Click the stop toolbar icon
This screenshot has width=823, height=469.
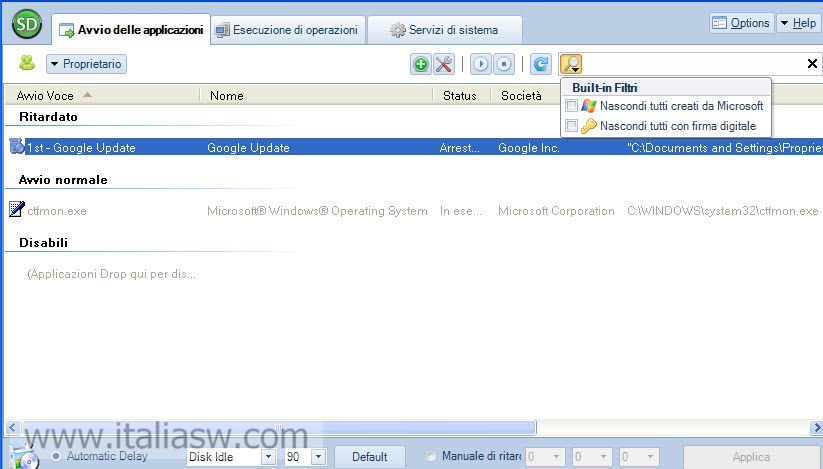pos(503,64)
